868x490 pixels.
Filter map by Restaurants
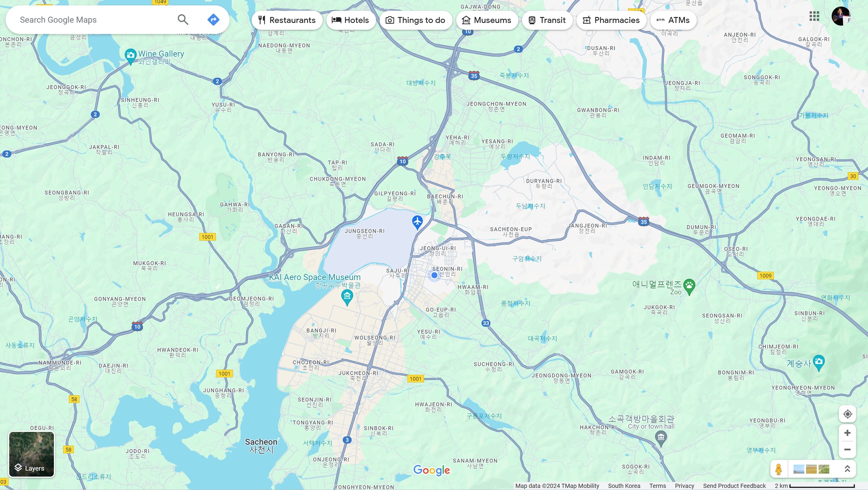coord(287,20)
